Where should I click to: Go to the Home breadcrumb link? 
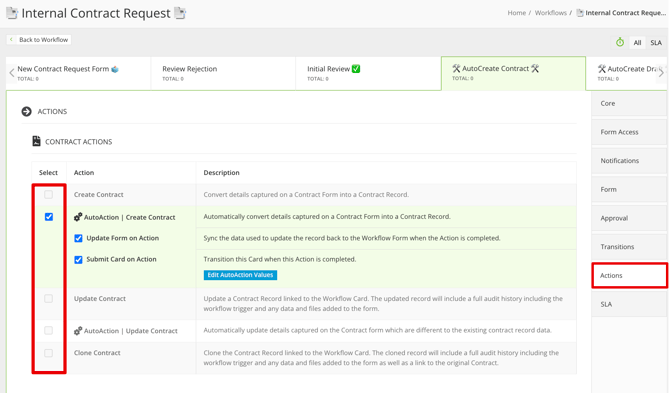point(517,13)
